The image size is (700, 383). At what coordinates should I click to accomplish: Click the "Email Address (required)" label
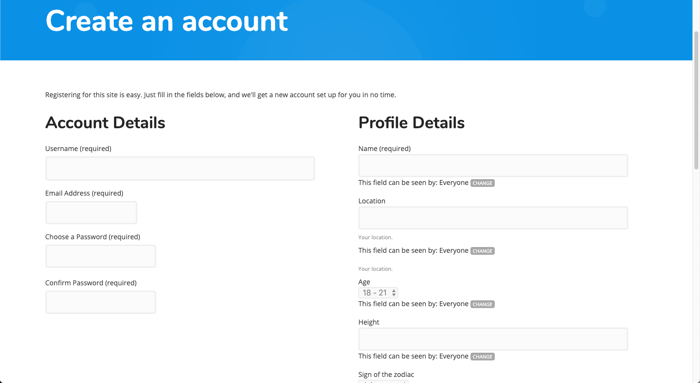[84, 193]
